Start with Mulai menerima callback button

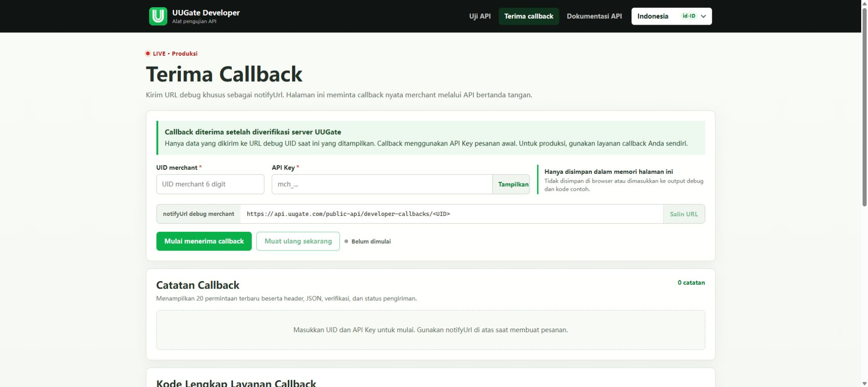[x=204, y=241]
